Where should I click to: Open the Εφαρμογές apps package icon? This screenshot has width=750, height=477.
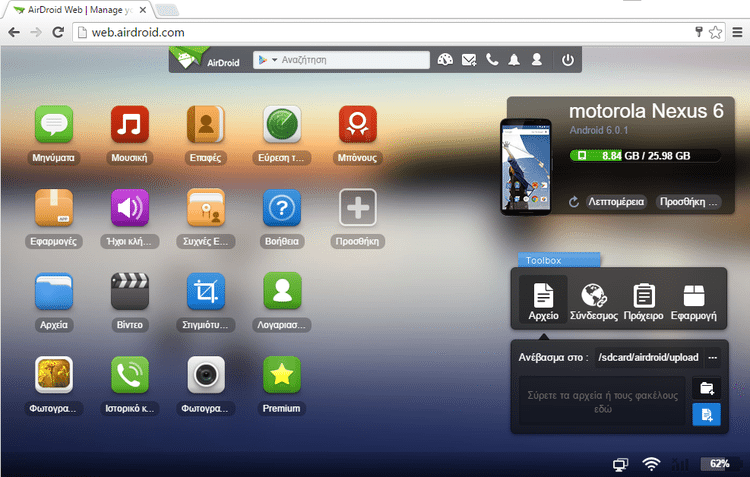(54, 208)
